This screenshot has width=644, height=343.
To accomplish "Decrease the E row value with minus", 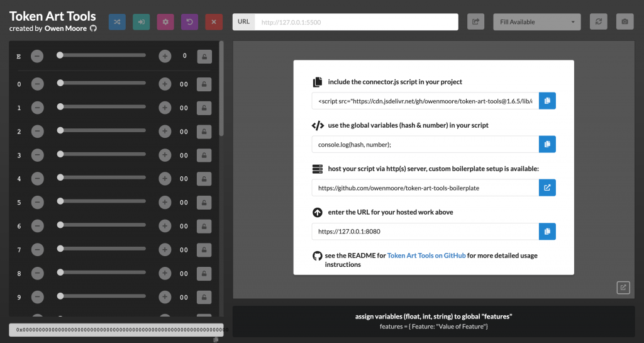I will pyautogui.click(x=37, y=56).
